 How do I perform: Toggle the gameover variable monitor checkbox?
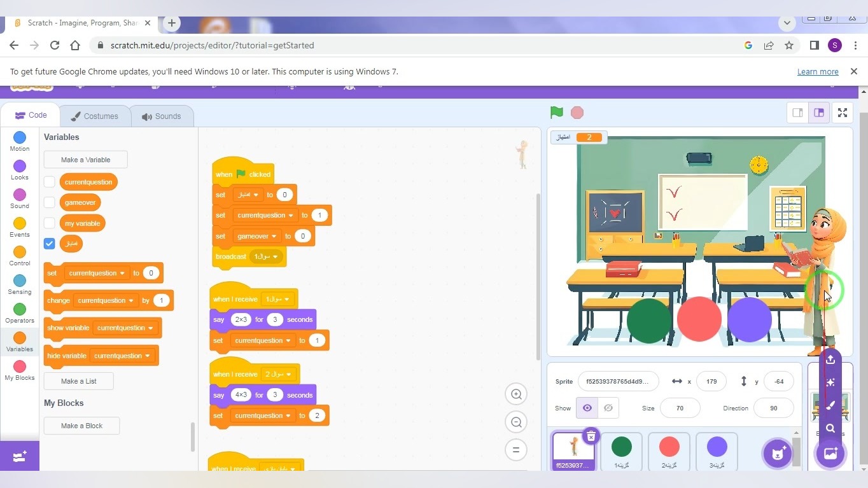click(50, 202)
